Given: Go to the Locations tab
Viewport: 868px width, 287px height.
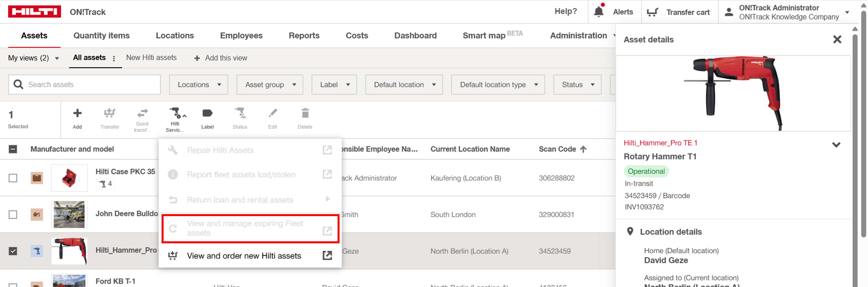Looking at the screenshot, I should (x=175, y=35).
